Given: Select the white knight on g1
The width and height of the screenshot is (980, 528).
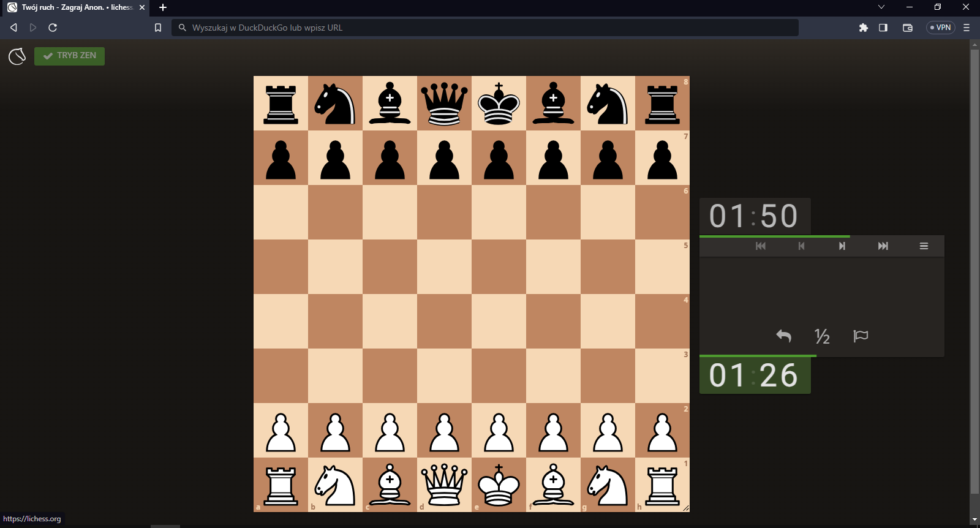Looking at the screenshot, I should click(x=608, y=485).
